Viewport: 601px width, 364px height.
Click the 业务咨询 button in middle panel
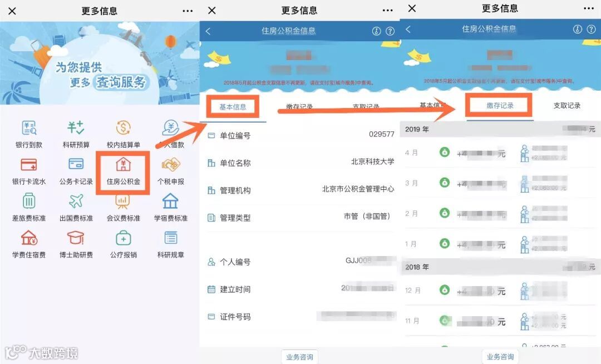tap(299, 357)
